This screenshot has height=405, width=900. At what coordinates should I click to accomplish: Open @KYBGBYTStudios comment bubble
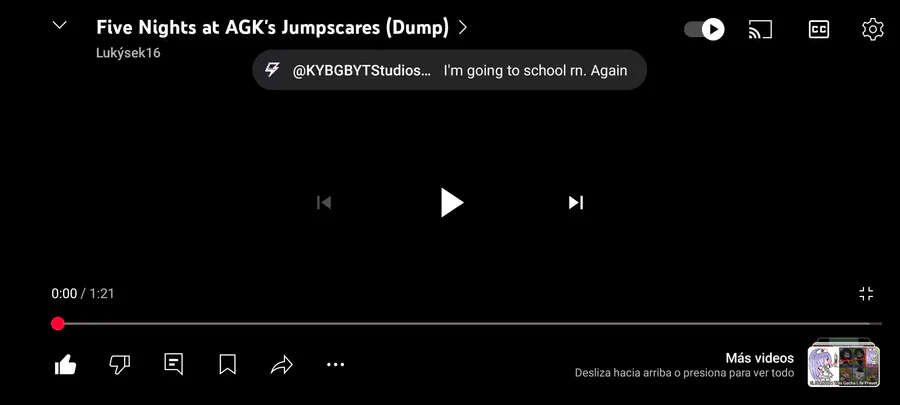[449, 70]
